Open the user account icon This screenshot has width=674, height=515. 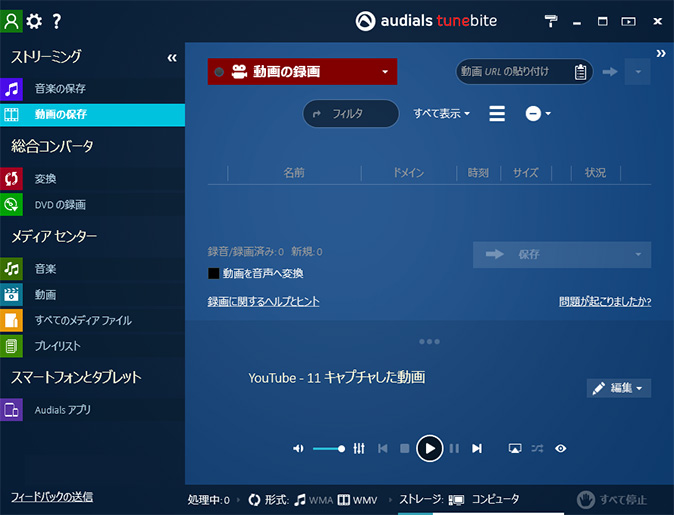(x=11, y=21)
